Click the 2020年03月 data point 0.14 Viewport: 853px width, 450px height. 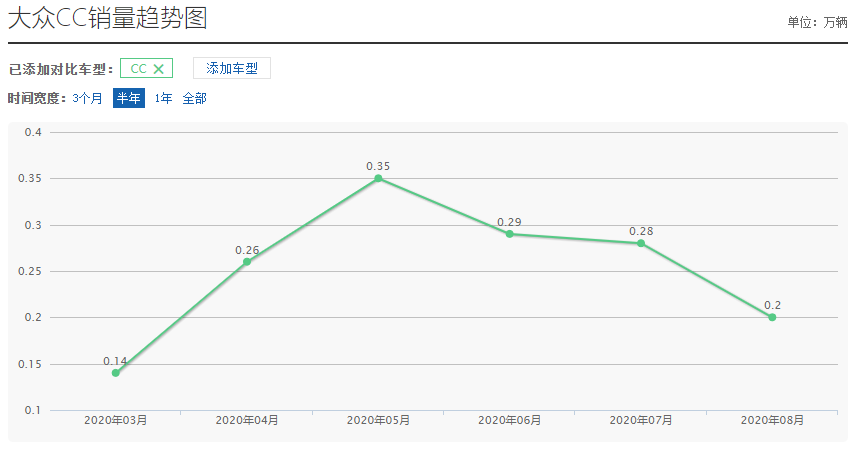(115, 373)
